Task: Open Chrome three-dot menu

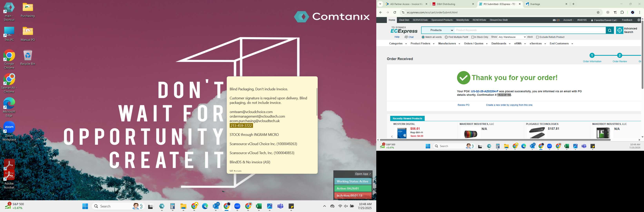Action: point(639,13)
